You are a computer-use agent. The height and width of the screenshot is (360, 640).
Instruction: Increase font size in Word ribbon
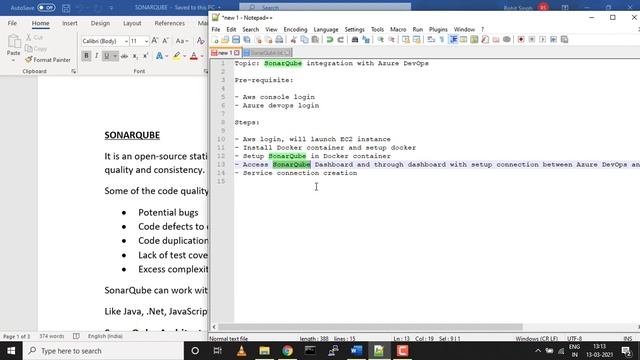(x=155, y=41)
